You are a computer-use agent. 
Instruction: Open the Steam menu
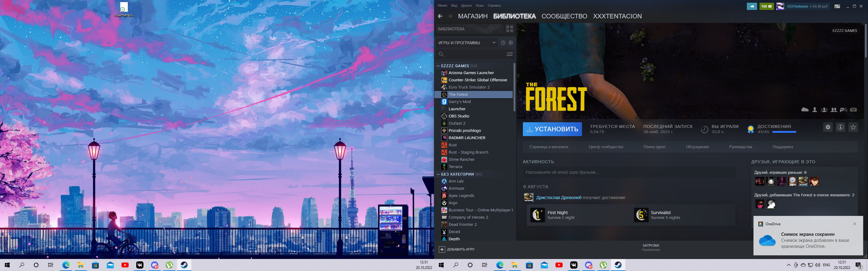(x=442, y=5)
